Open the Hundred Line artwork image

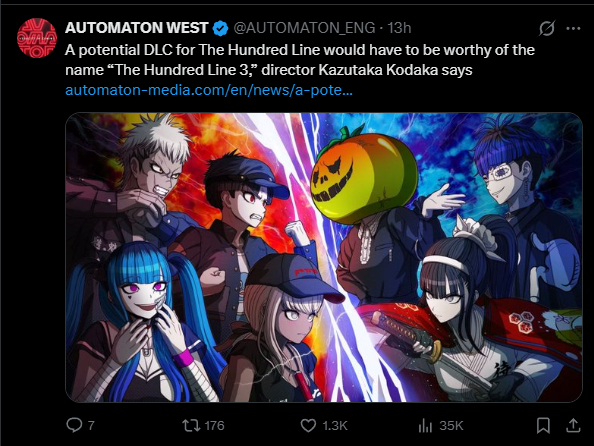[x=324, y=257]
